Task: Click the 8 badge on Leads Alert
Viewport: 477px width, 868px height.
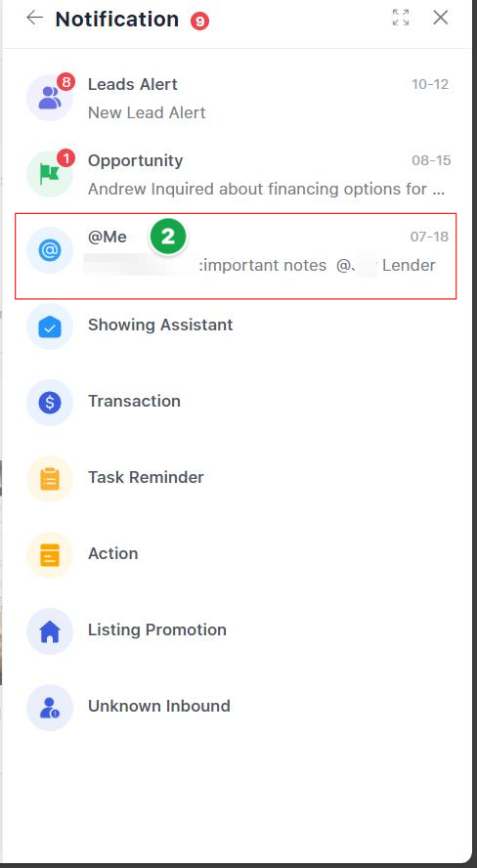Action: (x=65, y=83)
